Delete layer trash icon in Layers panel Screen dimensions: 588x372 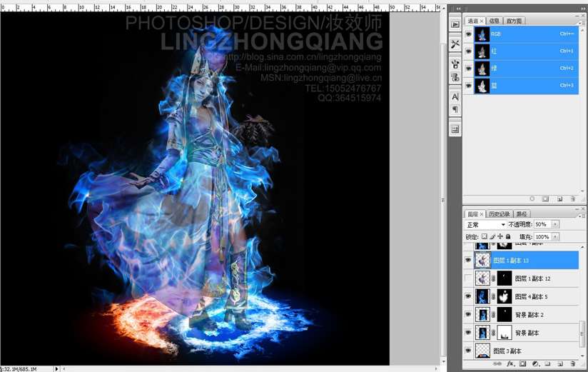click(x=572, y=363)
